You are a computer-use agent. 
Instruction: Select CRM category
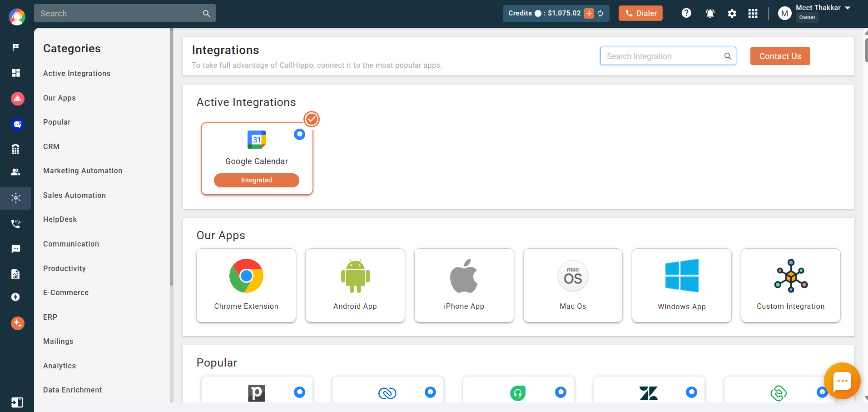(51, 147)
